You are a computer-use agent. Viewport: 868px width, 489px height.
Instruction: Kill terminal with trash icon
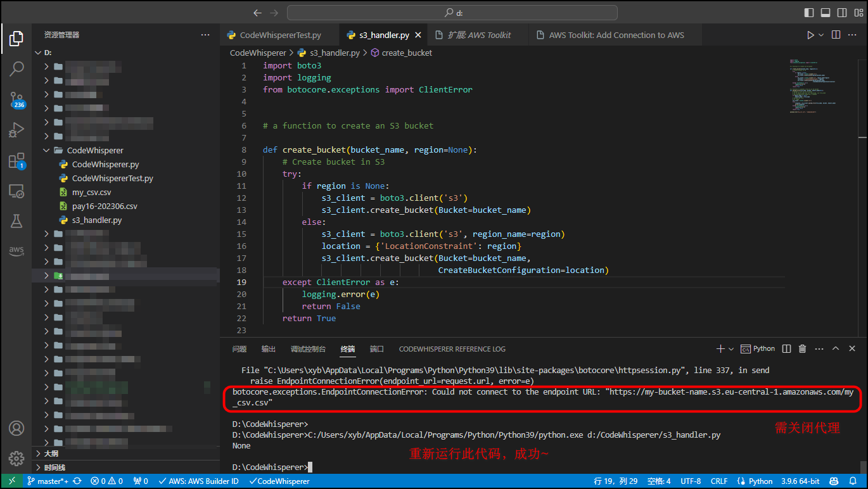[802, 348]
